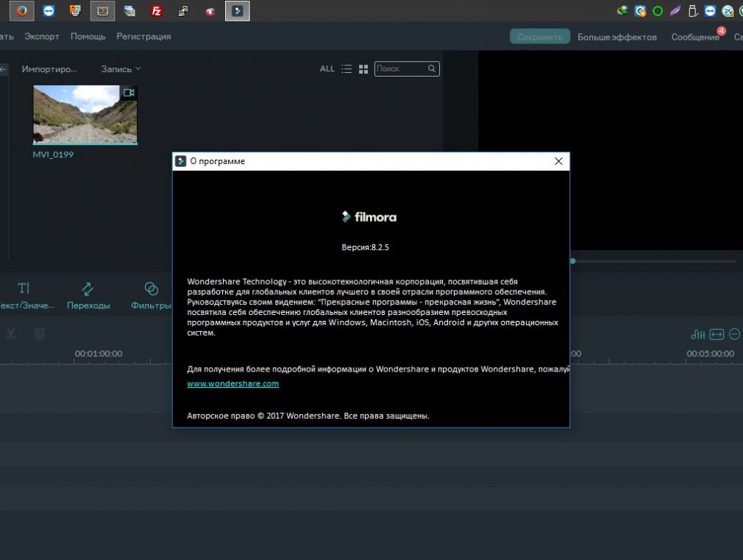Image resolution: width=743 pixels, height=560 pixels.
Task: Click the TeamViewer icon in the system tray
Action: (710, 11)
